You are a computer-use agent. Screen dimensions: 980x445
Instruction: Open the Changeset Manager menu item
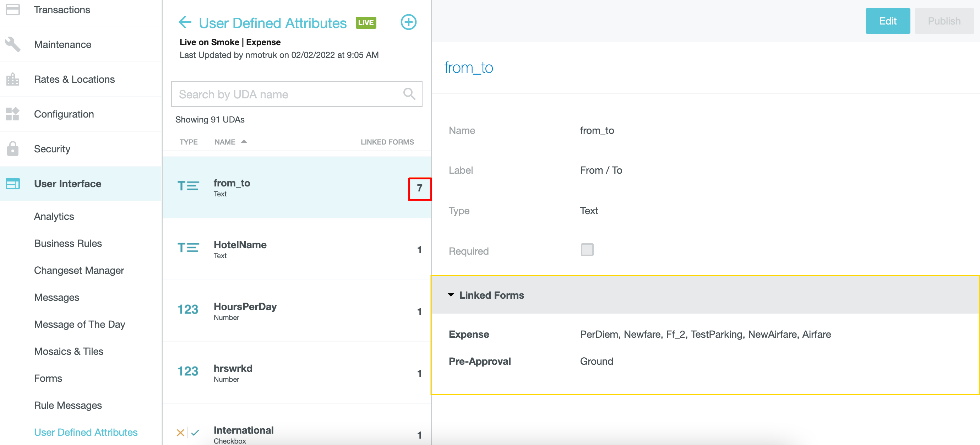[x=79, y=270]
